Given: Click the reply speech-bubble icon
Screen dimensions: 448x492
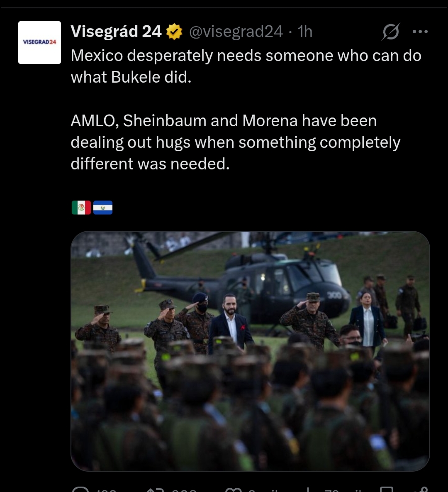Looking at the screenshot, I should point(81,490).
